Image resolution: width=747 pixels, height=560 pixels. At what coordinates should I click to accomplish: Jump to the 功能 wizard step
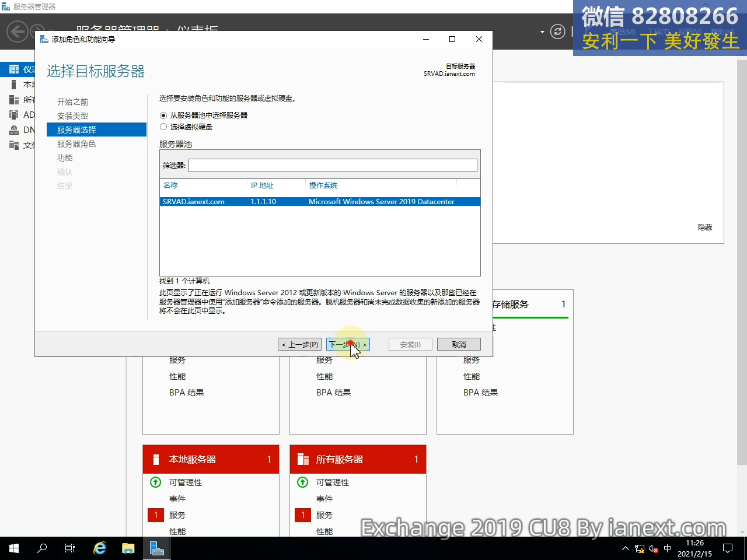65,158
